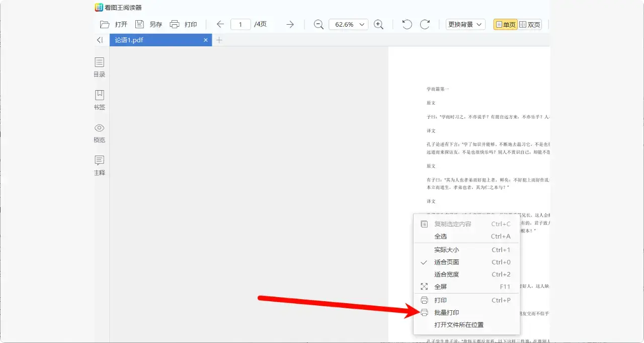Check 适合宽度 in the context menu

[447, 274]
